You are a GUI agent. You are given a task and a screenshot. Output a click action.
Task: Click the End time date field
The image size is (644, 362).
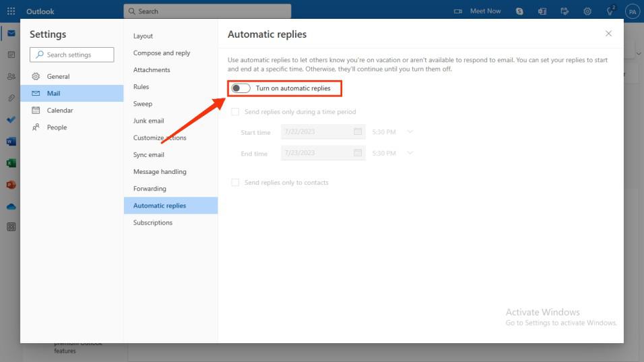[323, 153]
